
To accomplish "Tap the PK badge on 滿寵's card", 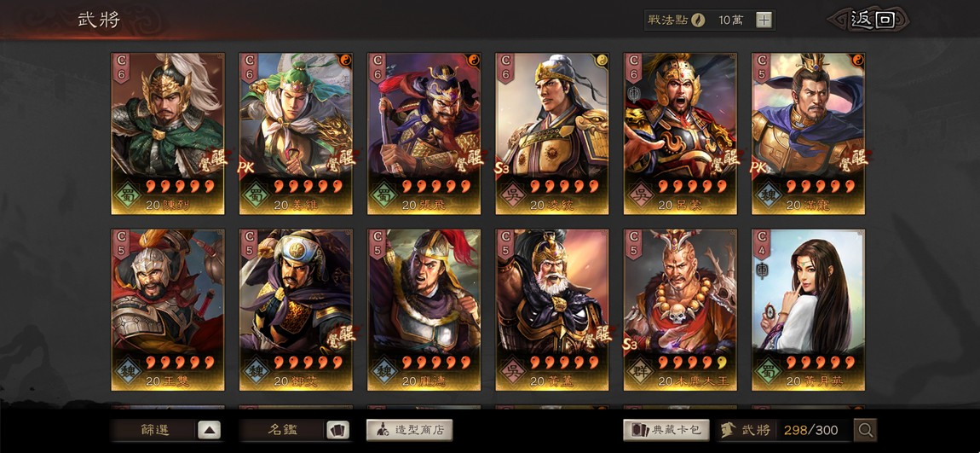I will 758,168.
